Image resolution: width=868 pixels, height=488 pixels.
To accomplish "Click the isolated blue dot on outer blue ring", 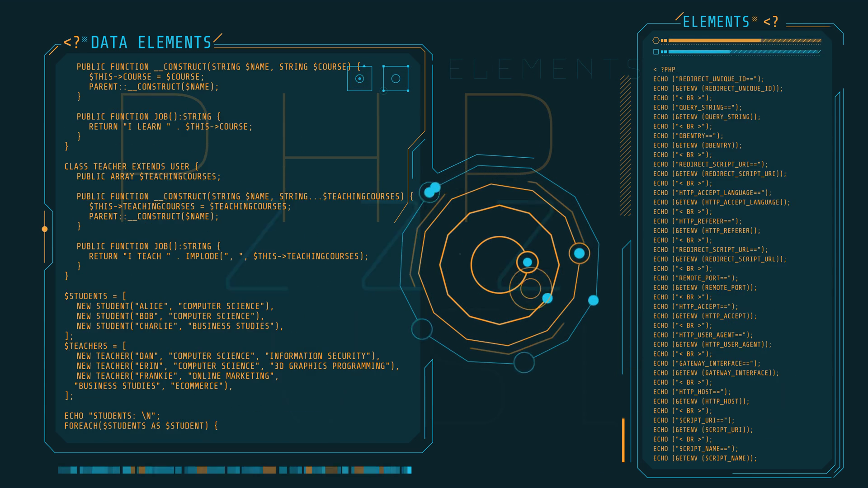I will pos(593,300).
